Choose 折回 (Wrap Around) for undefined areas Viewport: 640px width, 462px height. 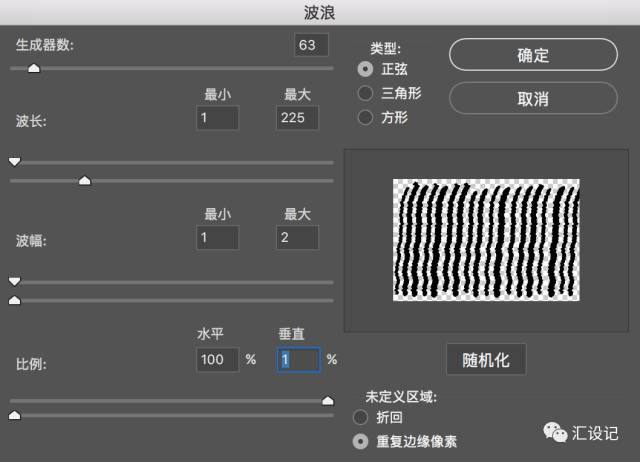(x=361, y=417)
